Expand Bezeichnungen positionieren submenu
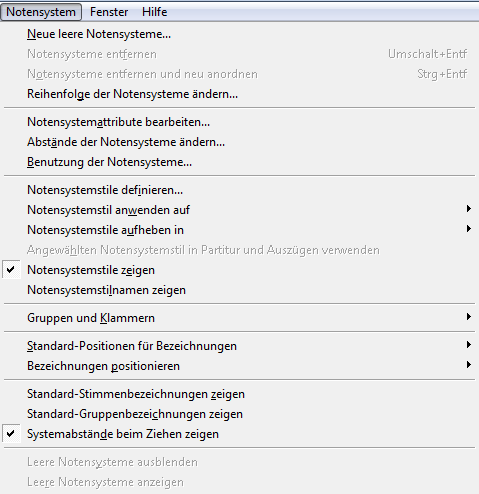The image size is (479, 494). 239,366
